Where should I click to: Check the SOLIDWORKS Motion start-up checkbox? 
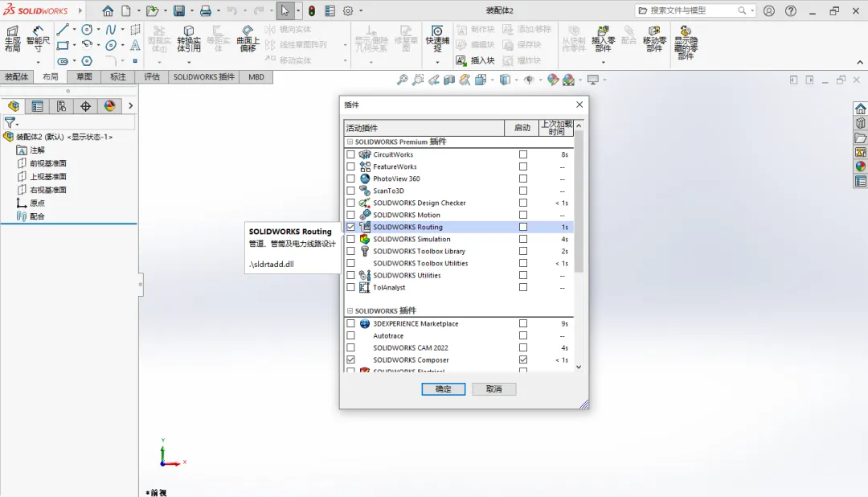523,215
